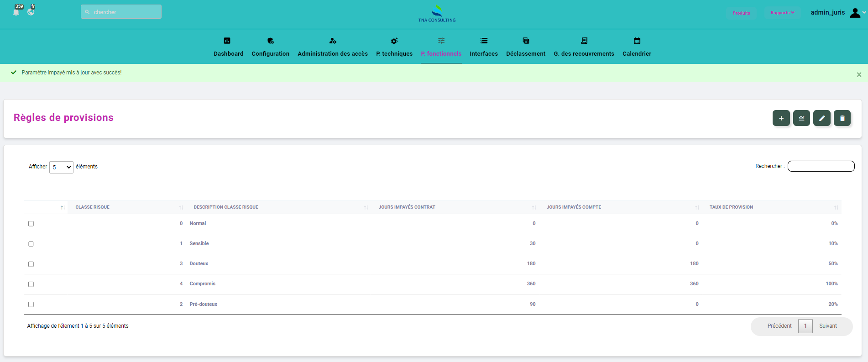Click the Produits button

click(x=741, y=13)
